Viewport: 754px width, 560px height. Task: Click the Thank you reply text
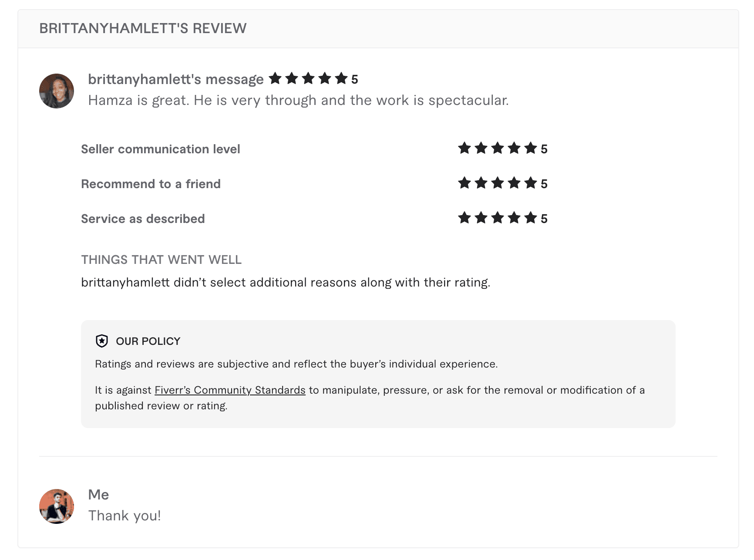(125, 515)
